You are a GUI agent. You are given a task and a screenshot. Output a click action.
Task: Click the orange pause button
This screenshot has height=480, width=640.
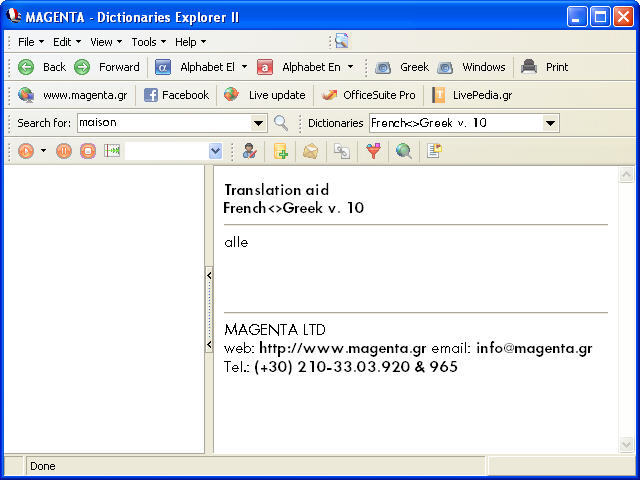tap(64, 151)
